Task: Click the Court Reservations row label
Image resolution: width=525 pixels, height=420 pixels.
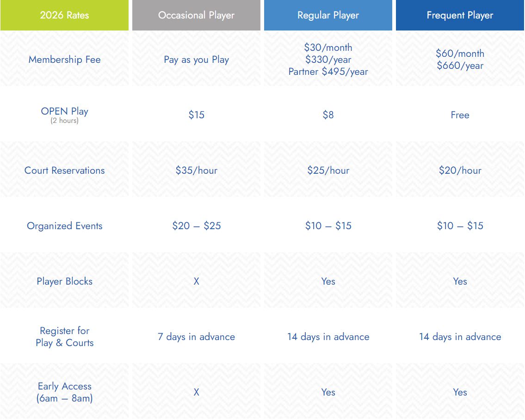Action: click(64, 170)
